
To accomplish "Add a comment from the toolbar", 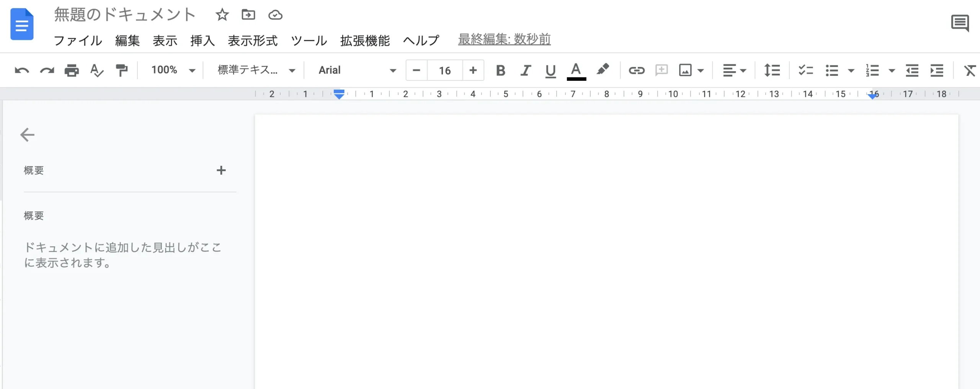I will tap(661, 70).
